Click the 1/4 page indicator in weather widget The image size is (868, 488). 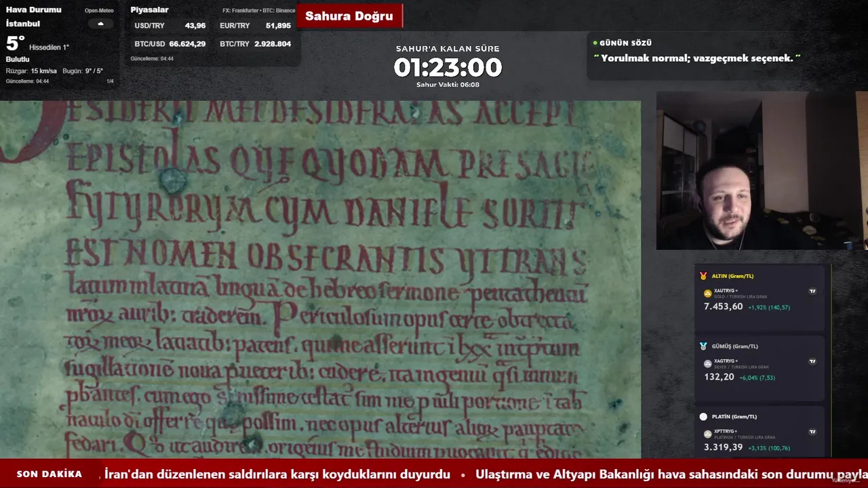(x=110, y=81)
